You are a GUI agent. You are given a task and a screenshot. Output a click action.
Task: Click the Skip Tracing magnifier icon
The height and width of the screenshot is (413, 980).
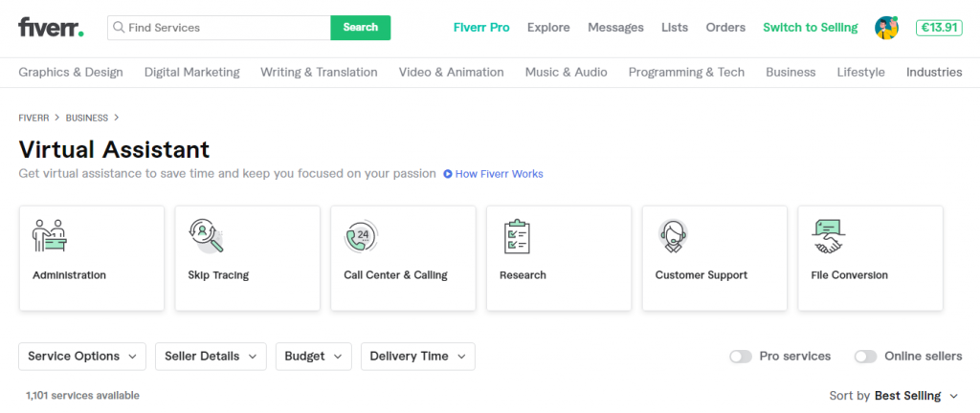click(x=206, y=236)
